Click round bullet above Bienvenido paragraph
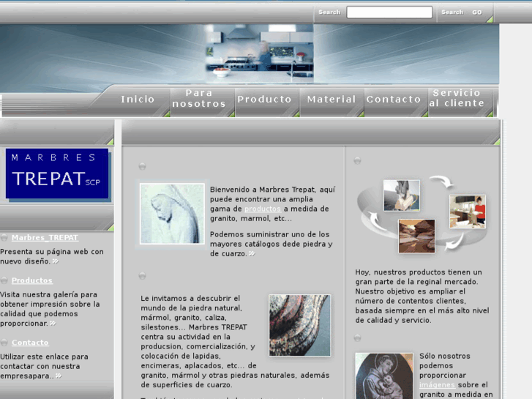This screenshot has height=399, width=532. 142,166
